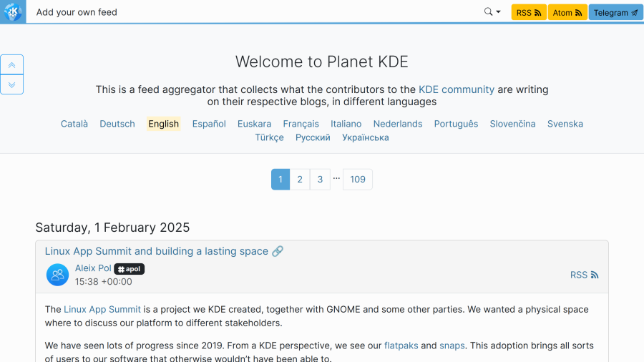Switch language to Deutsch
Screen dimensions: 644x362
point(117,124)
